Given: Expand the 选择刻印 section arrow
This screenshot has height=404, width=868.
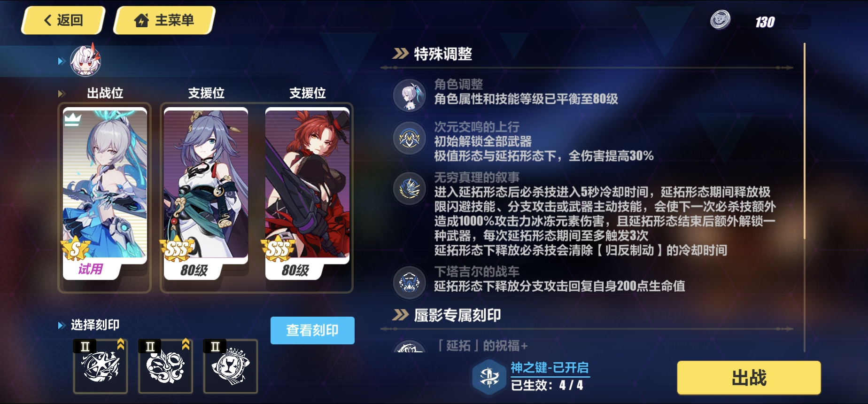Looking at the screenshot, I should [x=61, y=325].
